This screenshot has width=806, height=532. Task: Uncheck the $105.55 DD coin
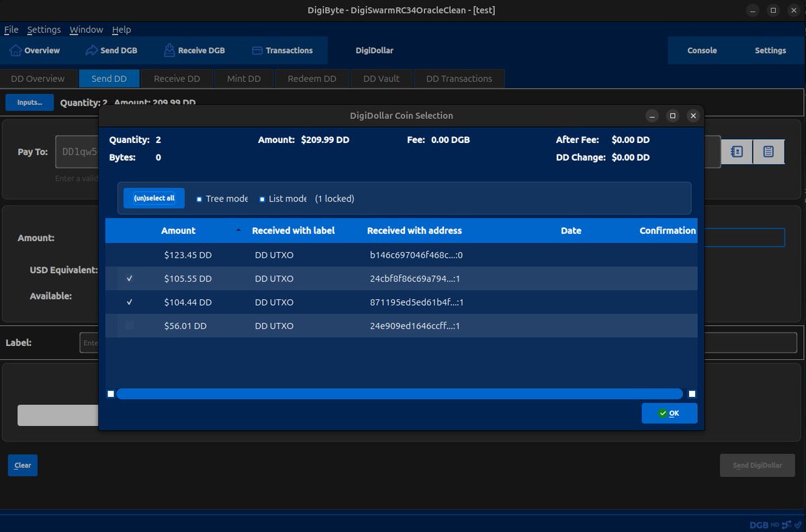(130, 279)
